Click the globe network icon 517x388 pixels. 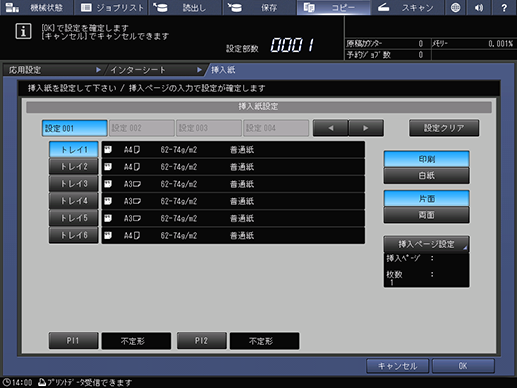tap(455, 7)
